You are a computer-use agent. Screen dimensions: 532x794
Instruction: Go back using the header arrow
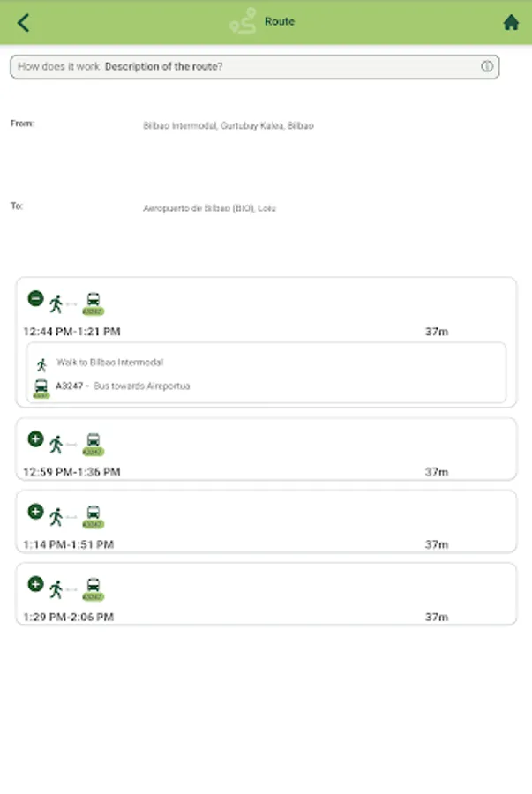coord(23,23)
